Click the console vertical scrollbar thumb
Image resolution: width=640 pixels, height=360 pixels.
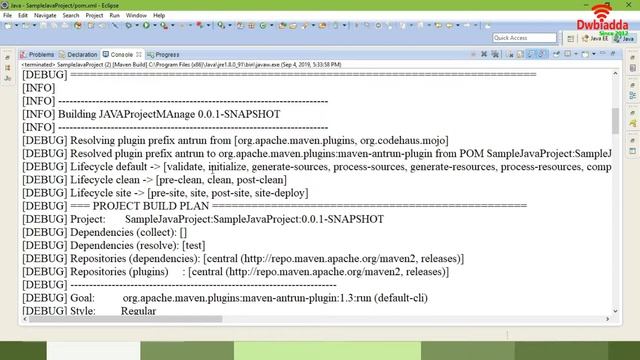(615, 120)
